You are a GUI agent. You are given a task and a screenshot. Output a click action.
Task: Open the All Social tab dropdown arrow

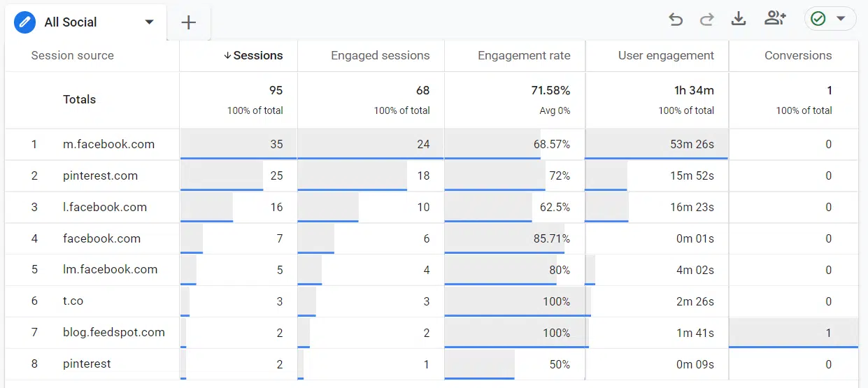tap(149, 22)
